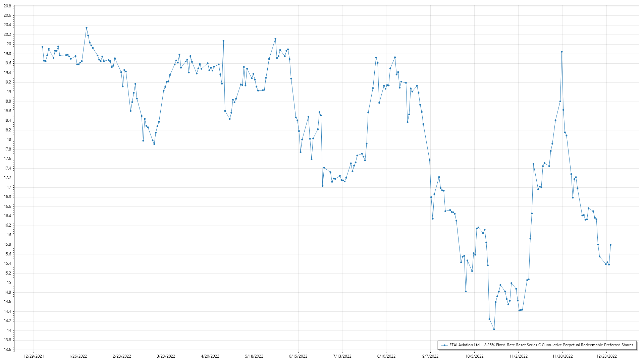Click the 10/5/2022 date label
644x362 pixels.
pos(474,356)
